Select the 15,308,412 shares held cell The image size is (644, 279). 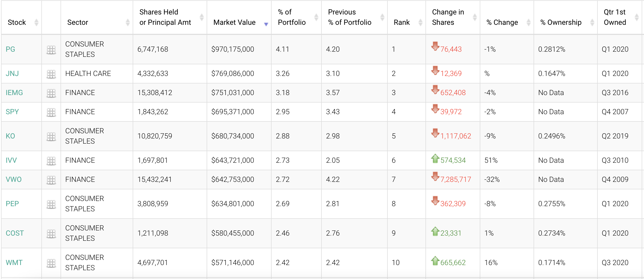pyautogui.click(x=170, y=92)
